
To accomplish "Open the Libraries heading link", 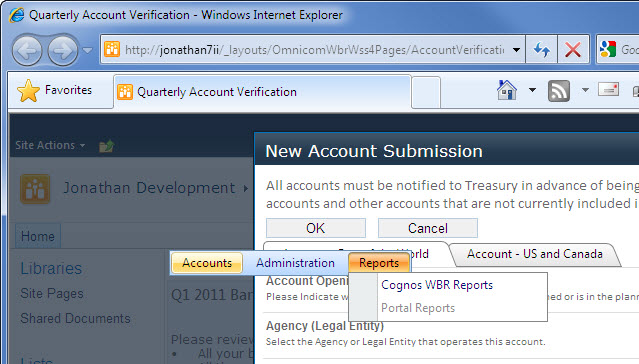I will [51, 268].
